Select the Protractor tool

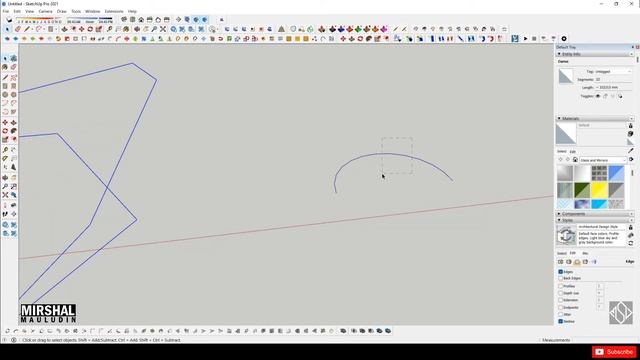[x=5, y=159]
